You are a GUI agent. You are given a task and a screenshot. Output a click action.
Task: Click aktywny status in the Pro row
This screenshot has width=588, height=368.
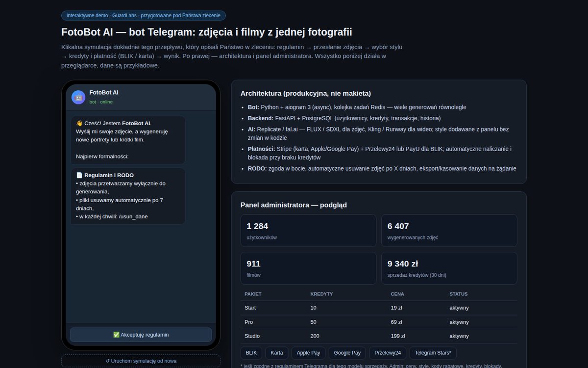click(x=459, y=322)
